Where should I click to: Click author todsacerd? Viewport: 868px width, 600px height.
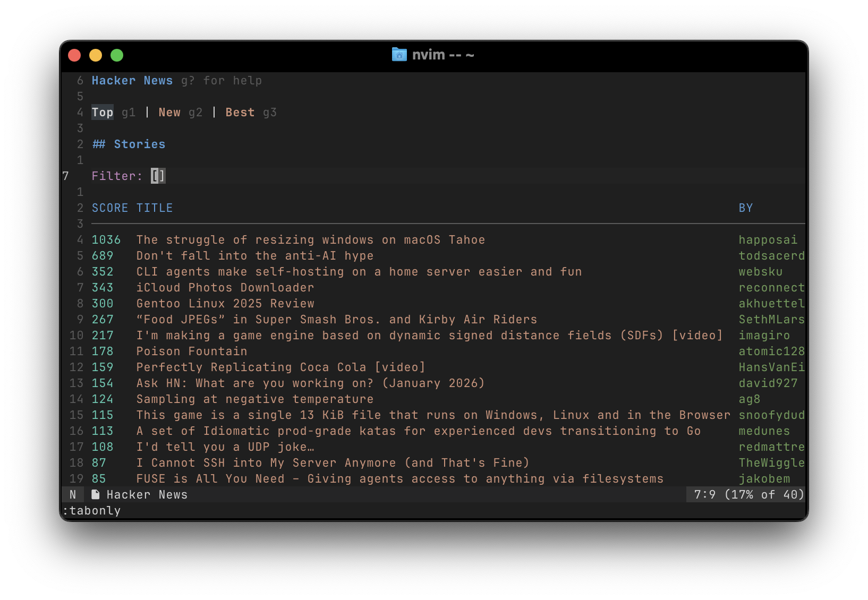pyautogui.click(x=772, y=255)
